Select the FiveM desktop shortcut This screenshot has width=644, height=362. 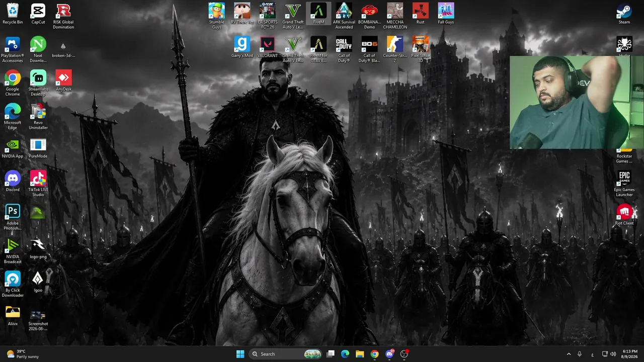(318, 14)
